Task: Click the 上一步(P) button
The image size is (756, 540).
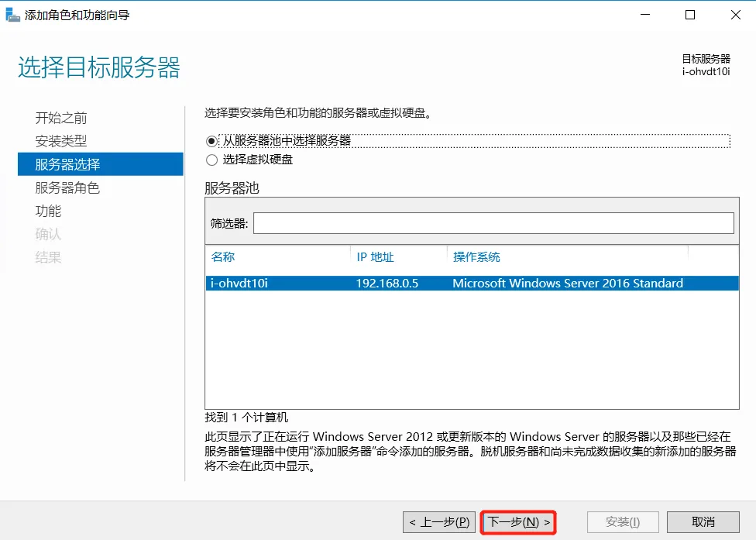Action: coord(439,522)
